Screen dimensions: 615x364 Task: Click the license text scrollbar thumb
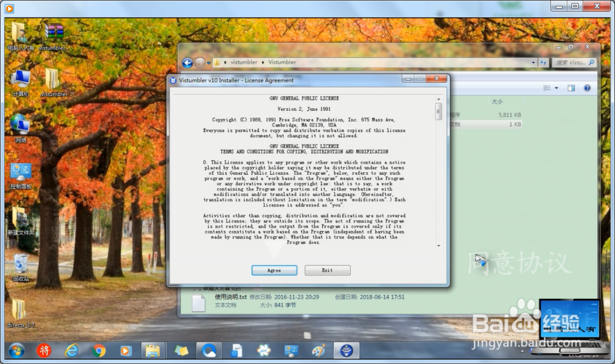tap(438, 111)
